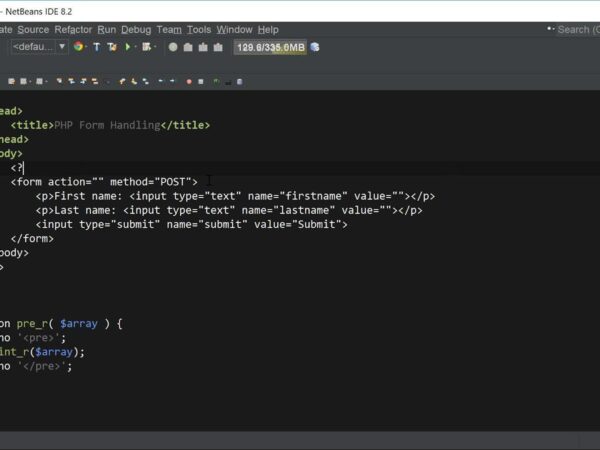
Task: Place cursor on the '<?' line
Action: tap(17, 168)
